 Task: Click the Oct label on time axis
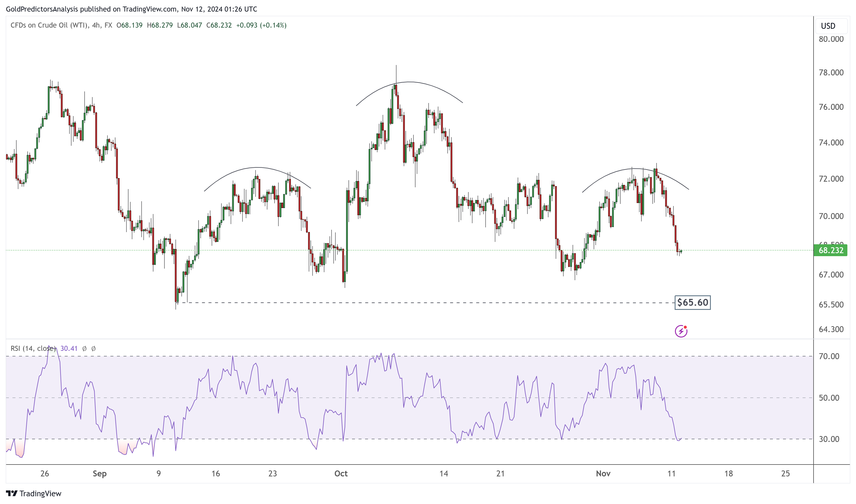[x=341, y=473]
